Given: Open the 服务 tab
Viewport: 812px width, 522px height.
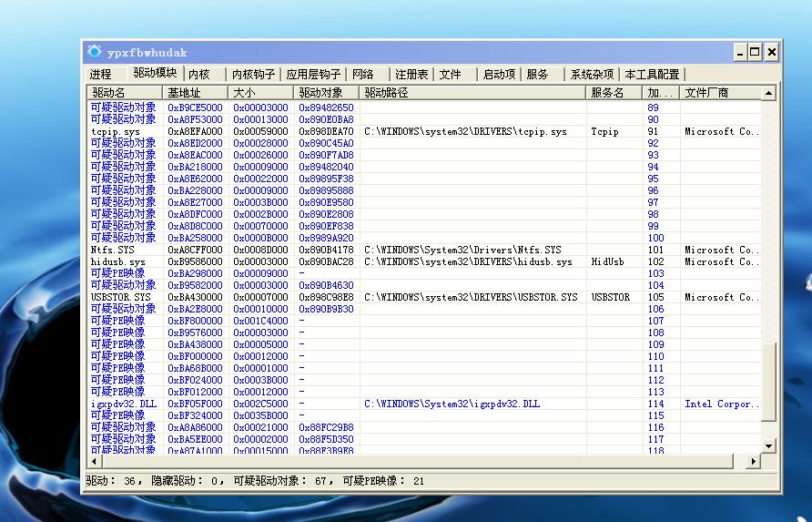Looking at the screenshot, I should (x=537, y=74).
